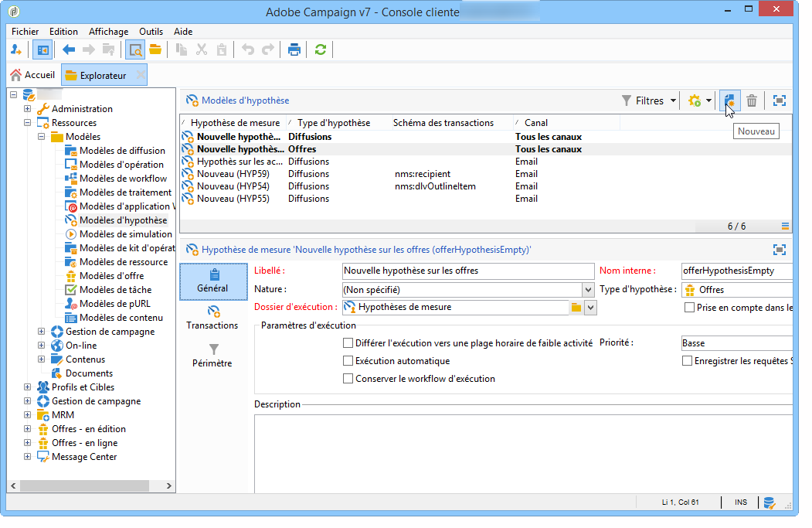Click the print toolbar icon
The image size is (812, 528).
294,49
